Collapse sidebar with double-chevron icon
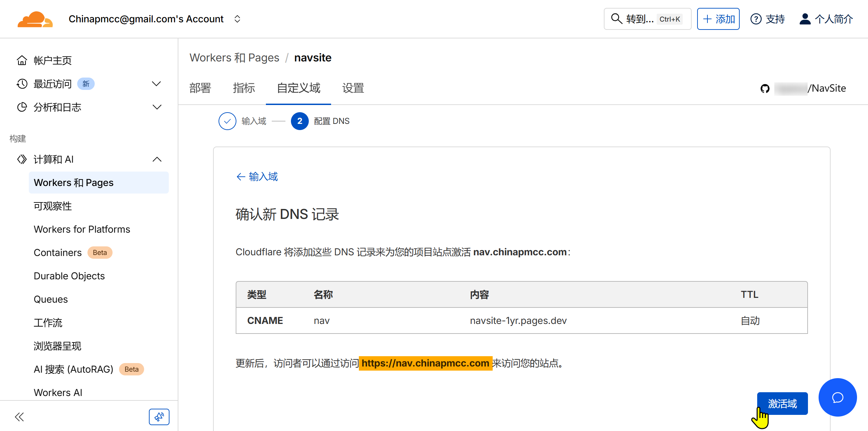The width and height of the screenshot is (868, 431). (20, 417)
